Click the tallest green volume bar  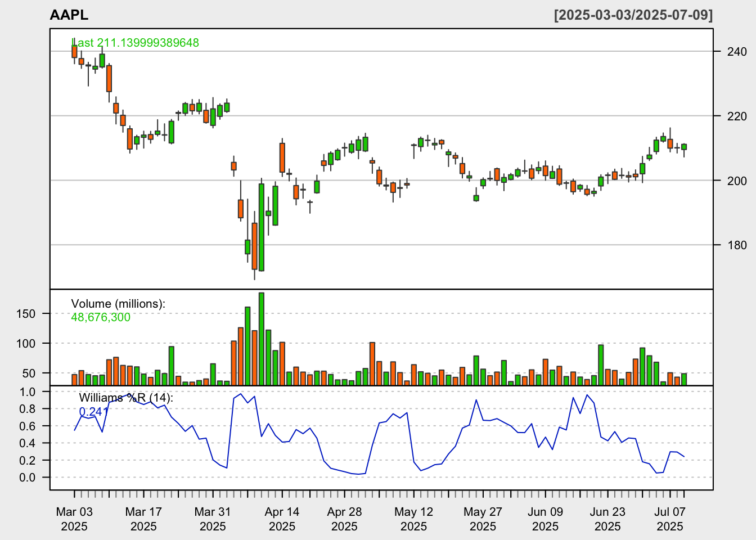tap(262, 339)
